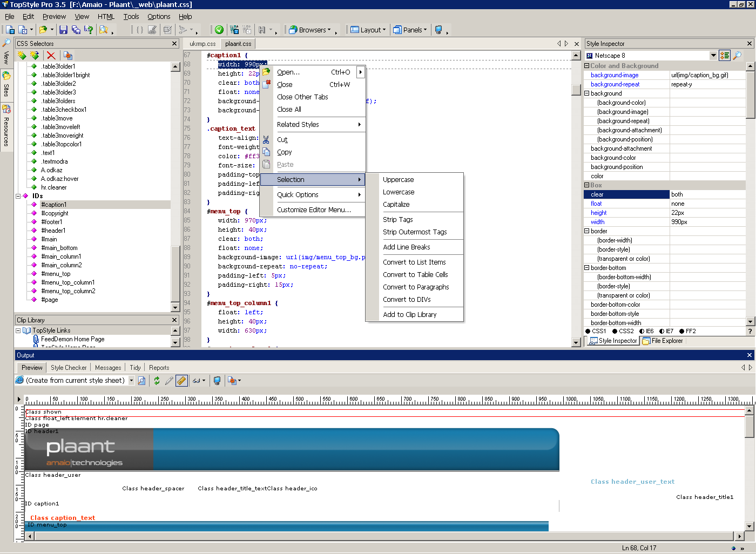Collapse the Box section in Style Inspector

(587, 185)
